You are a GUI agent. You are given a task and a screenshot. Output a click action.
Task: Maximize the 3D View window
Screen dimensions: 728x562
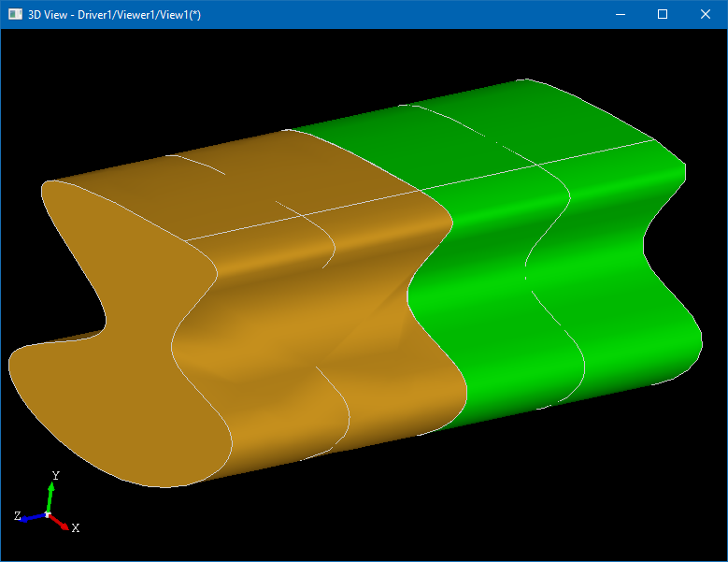click(x=663, y=14)
